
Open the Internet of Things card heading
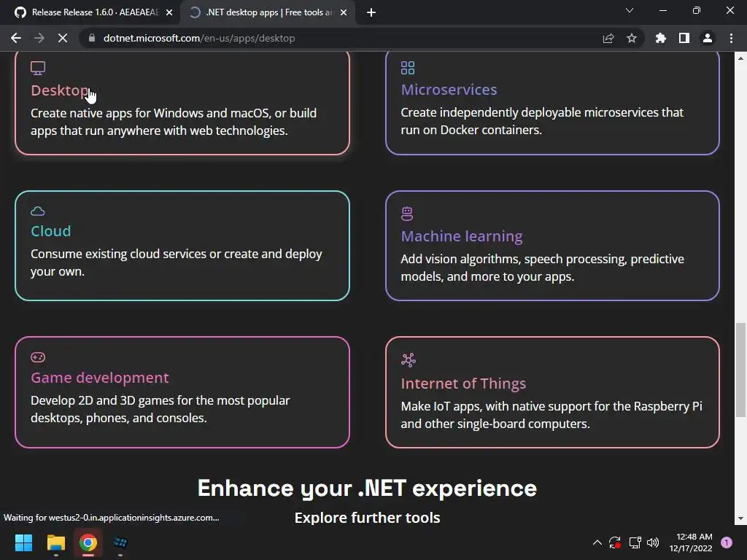pos(463,384)
